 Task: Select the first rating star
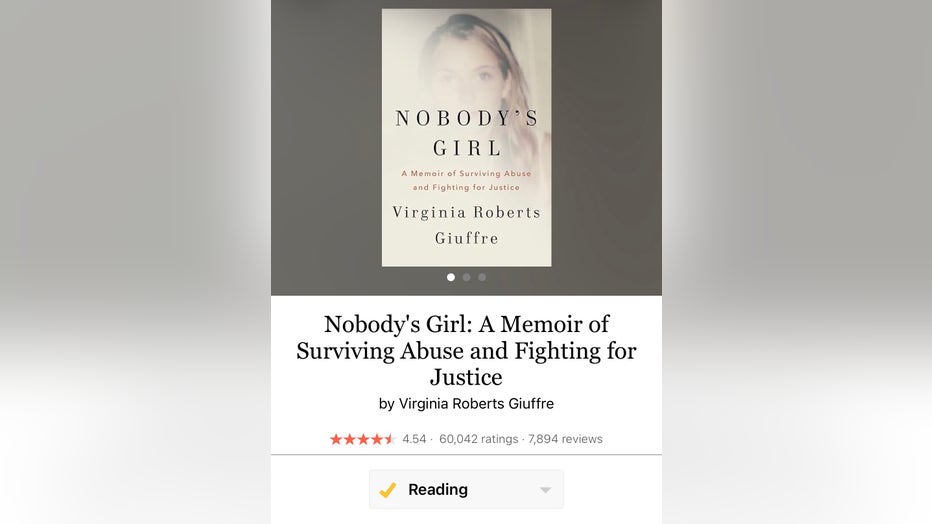pos(336,439)
